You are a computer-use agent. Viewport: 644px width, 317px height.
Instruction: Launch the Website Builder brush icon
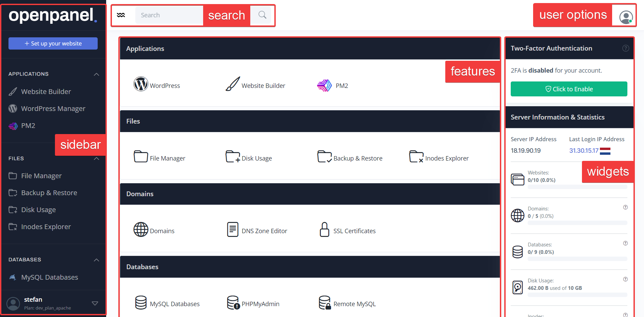coord(233,84)
